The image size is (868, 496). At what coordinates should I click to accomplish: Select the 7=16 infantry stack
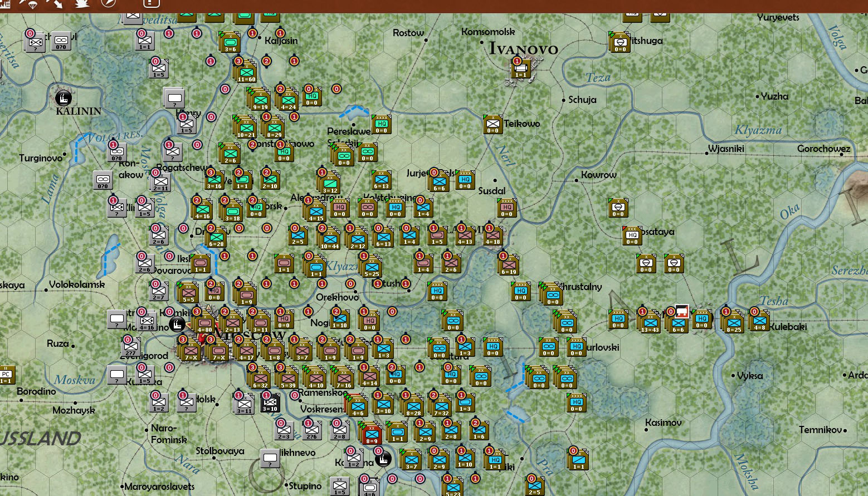coord(344,379)
